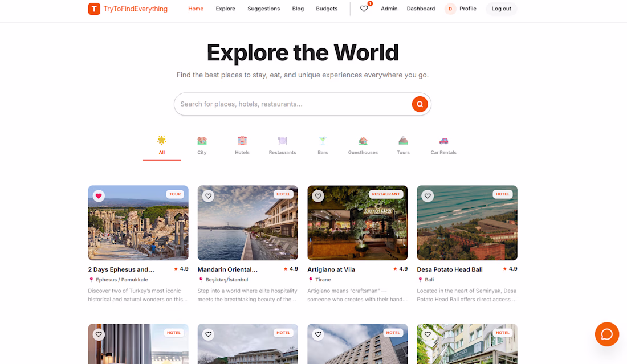The width and height of the screenshot is (627, 364).
Task: Open the Blog nav item
Action: coord(298,9)
